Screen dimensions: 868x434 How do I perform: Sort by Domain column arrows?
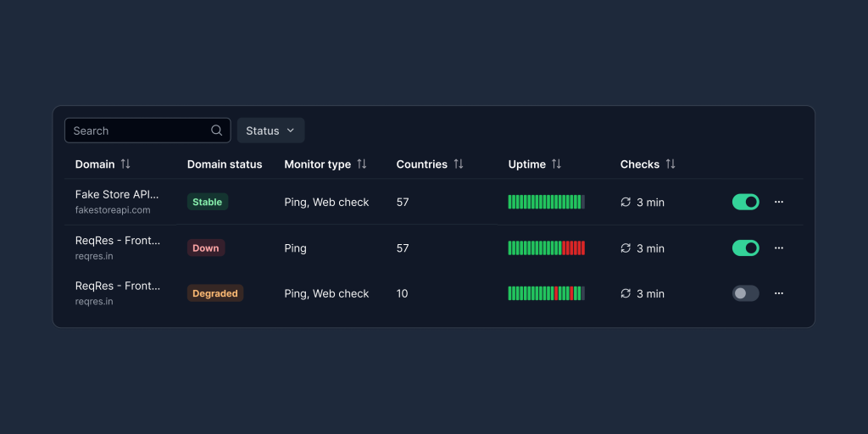[125, 164]
